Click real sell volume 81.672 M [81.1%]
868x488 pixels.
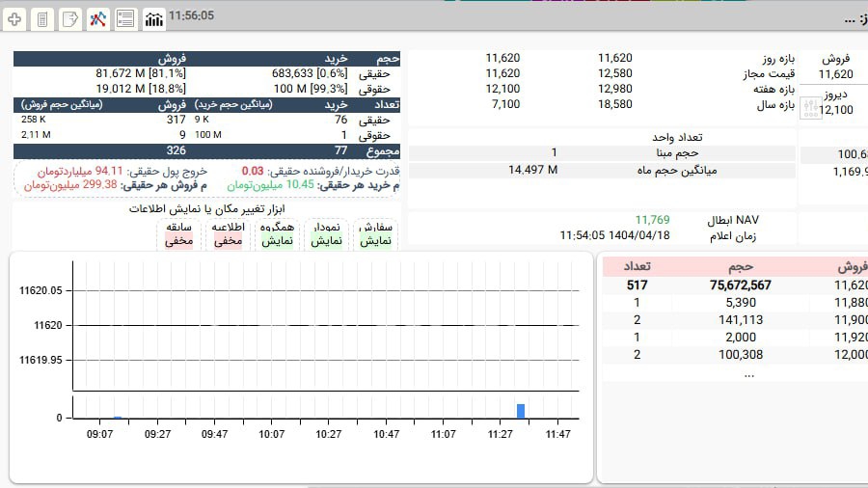pyautogui.click(x=141, y=73)
